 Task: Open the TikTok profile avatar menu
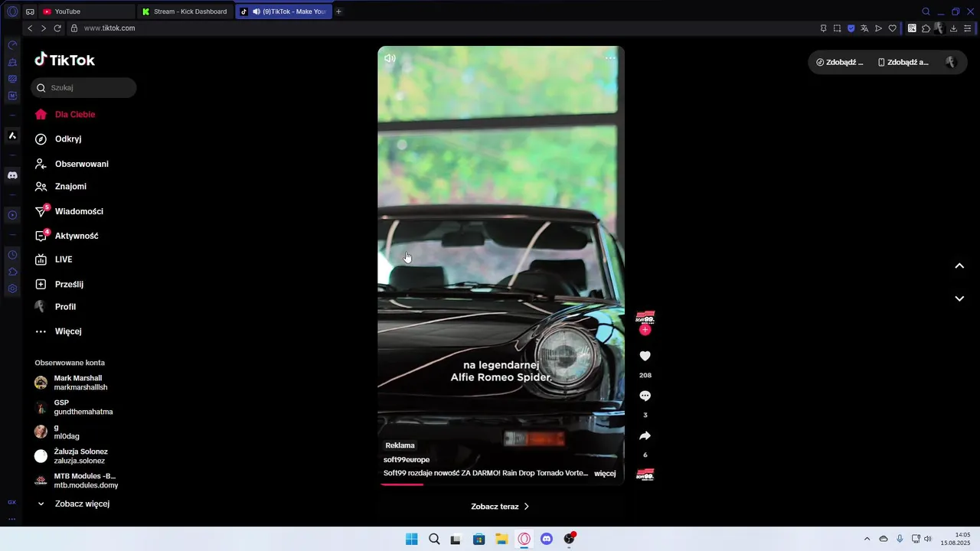[x=950, y=63]
